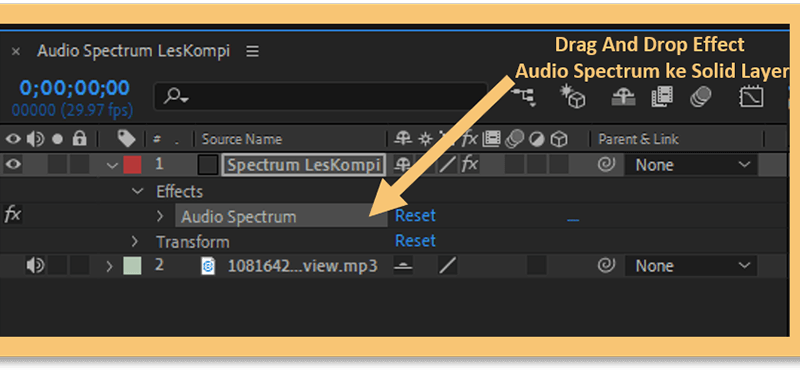This screenshot has width=800, height=372.
Task: Toggle Quality slash switch on layer 1
Action: [448, 164]
